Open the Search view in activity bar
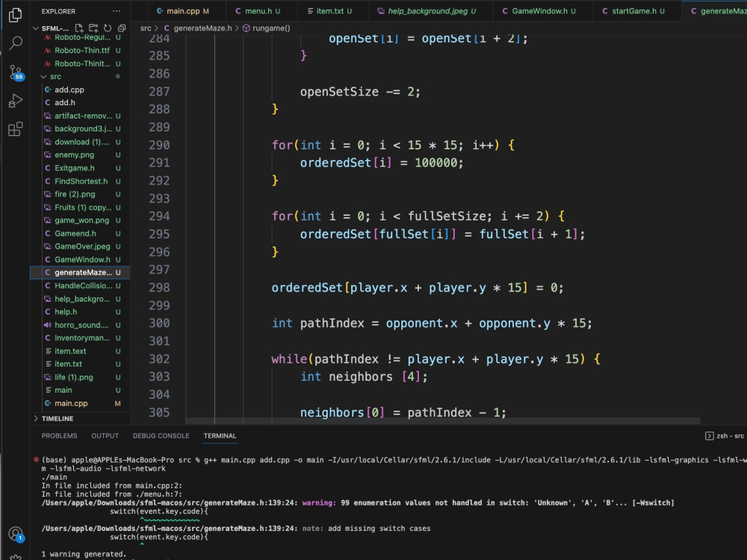This screenshot has width=747, height=560. (15, 43)
